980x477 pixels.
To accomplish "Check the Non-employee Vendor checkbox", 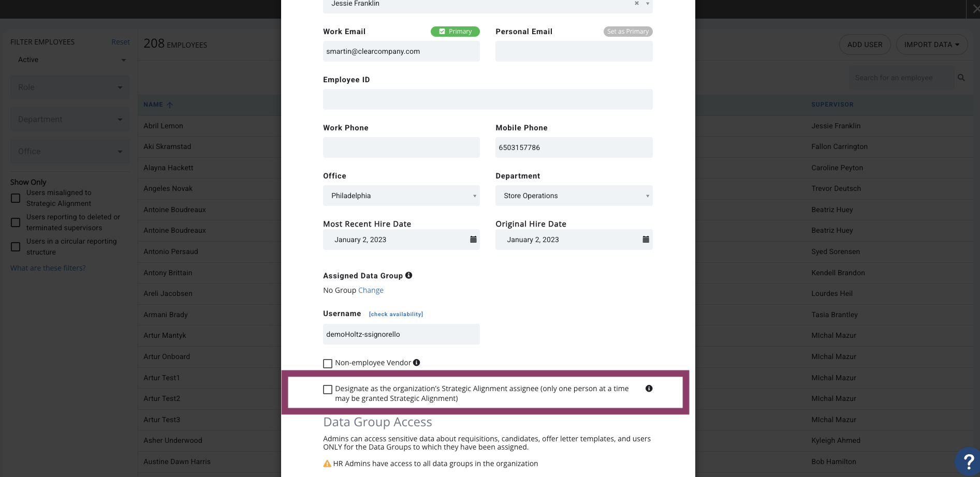I will click(328, 363).
